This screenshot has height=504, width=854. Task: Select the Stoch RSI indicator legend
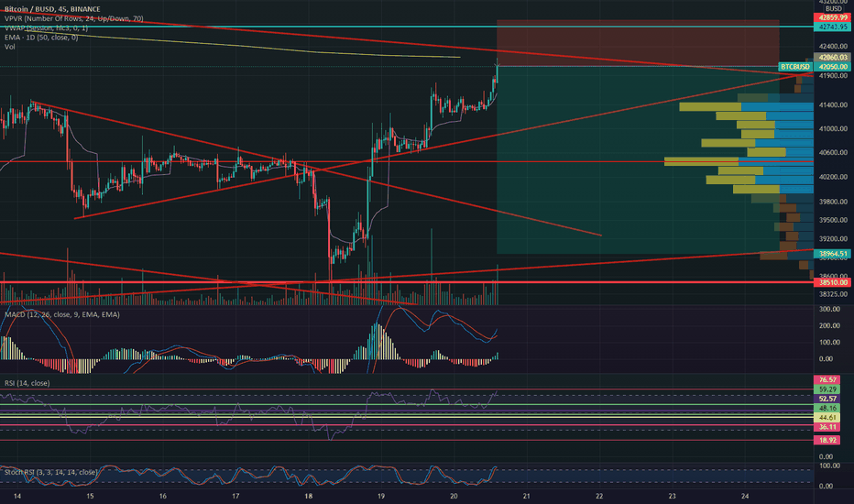pyautogui.click(x=50, y=472)
